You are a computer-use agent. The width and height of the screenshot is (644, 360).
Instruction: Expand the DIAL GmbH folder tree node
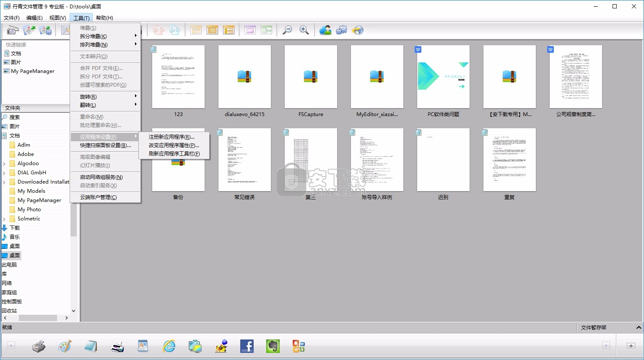click(x=4, y=173)
